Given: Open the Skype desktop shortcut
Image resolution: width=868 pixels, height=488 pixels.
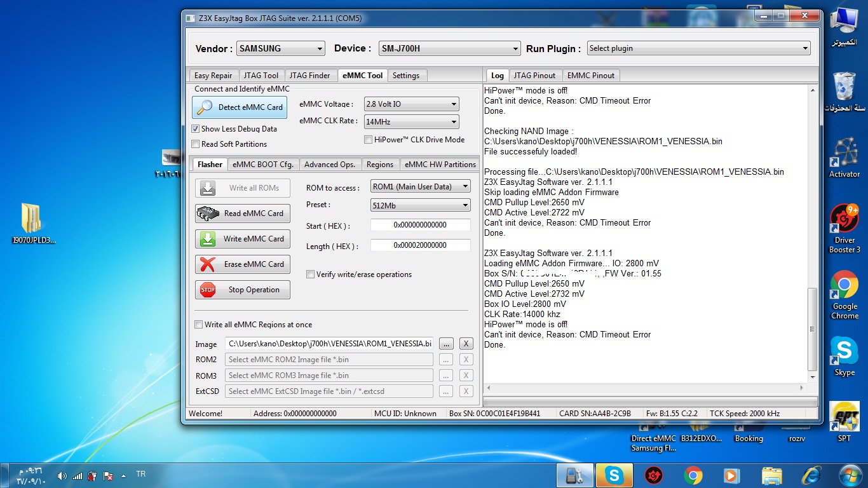Looking at the screenshot, I should point(844,356).
